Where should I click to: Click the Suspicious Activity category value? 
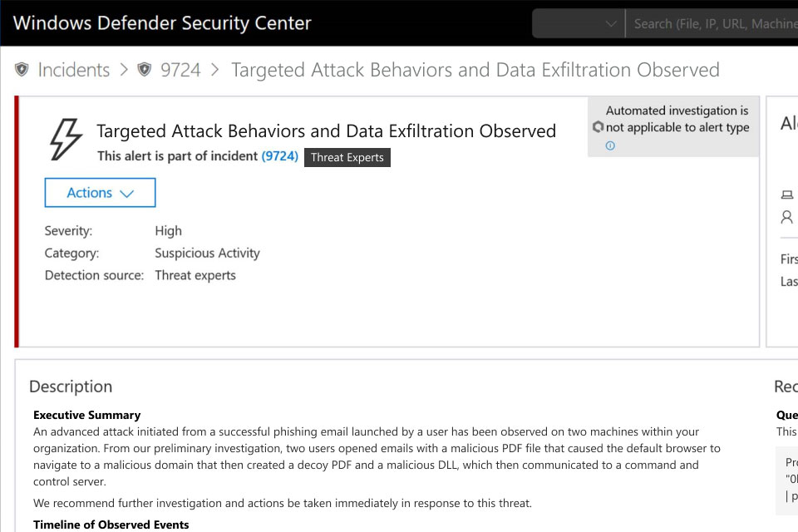coord(207,253)
